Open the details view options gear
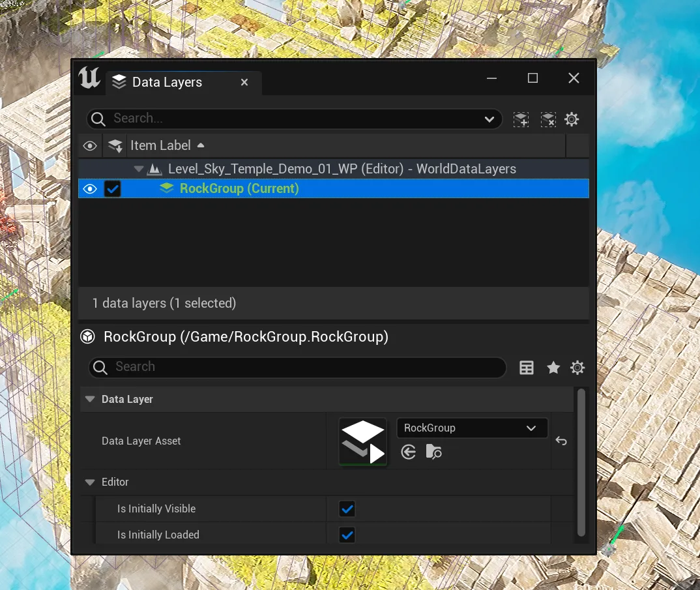The image size is (700, 590). (x=577, y=367)
